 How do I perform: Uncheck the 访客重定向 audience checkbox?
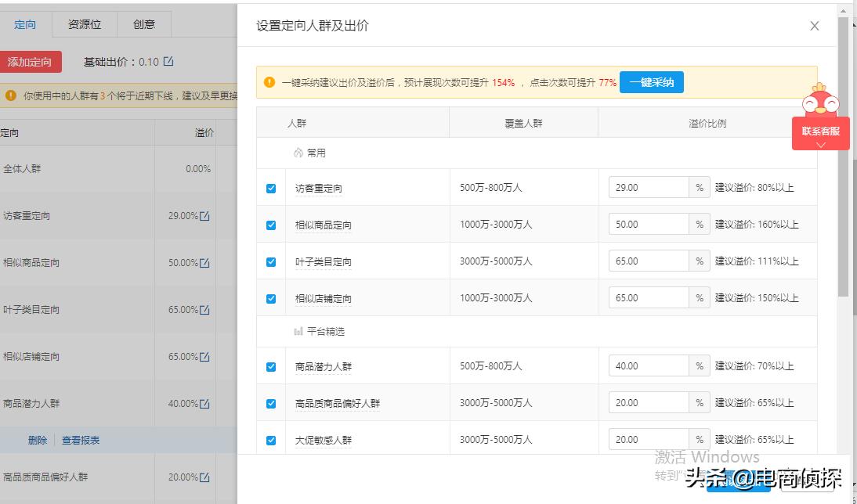coord(270,188)
